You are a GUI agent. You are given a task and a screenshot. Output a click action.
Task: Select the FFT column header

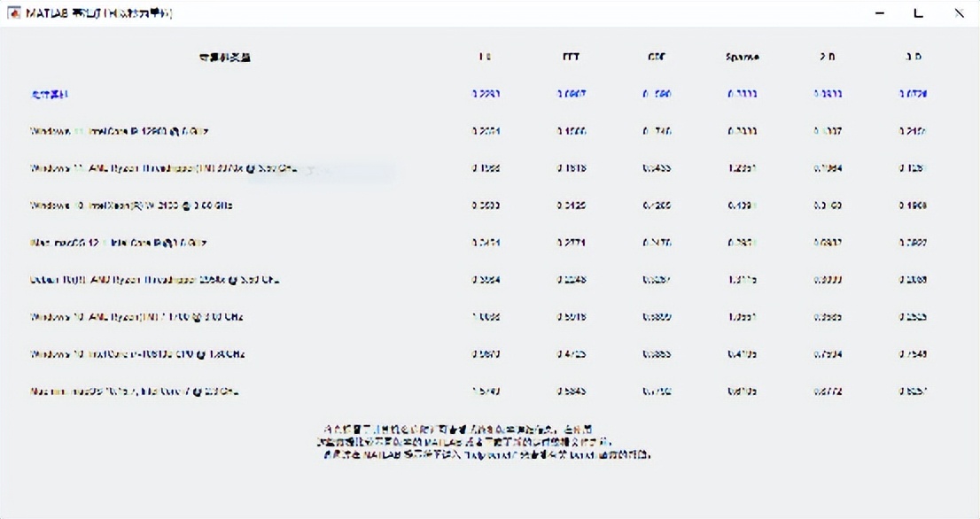(x=572, y=57)
